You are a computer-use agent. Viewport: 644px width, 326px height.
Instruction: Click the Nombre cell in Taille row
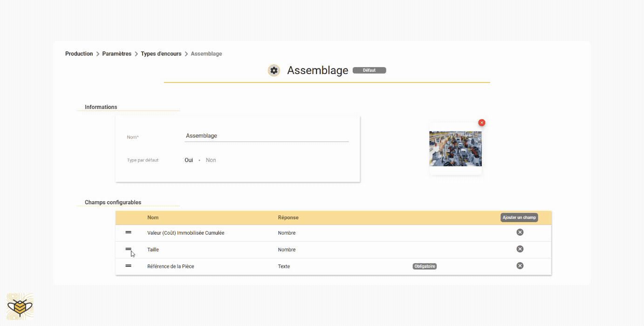coord(287,250)
